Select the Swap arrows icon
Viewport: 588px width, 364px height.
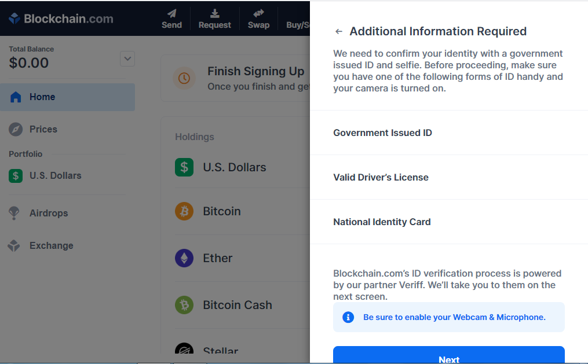click(258, 13)
